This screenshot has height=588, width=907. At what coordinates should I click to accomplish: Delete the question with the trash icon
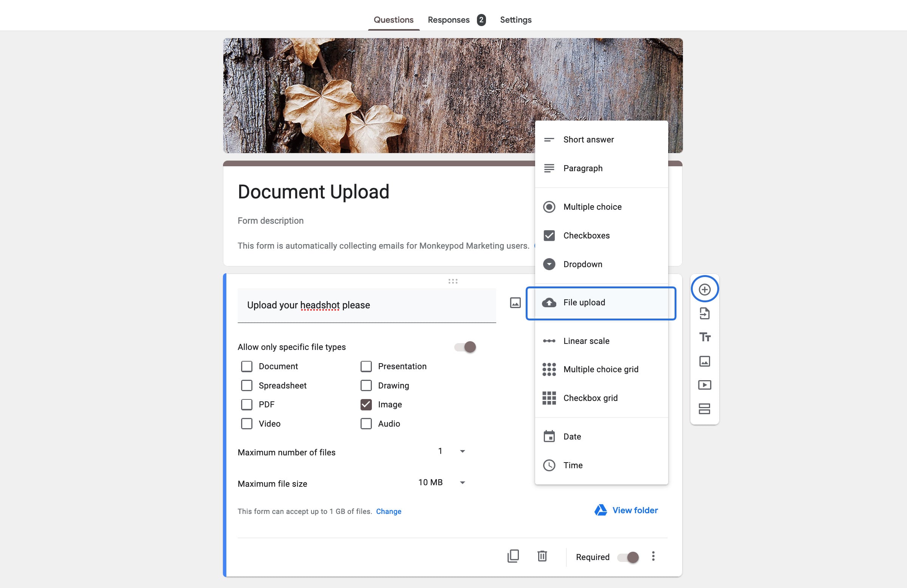point(542,556)
